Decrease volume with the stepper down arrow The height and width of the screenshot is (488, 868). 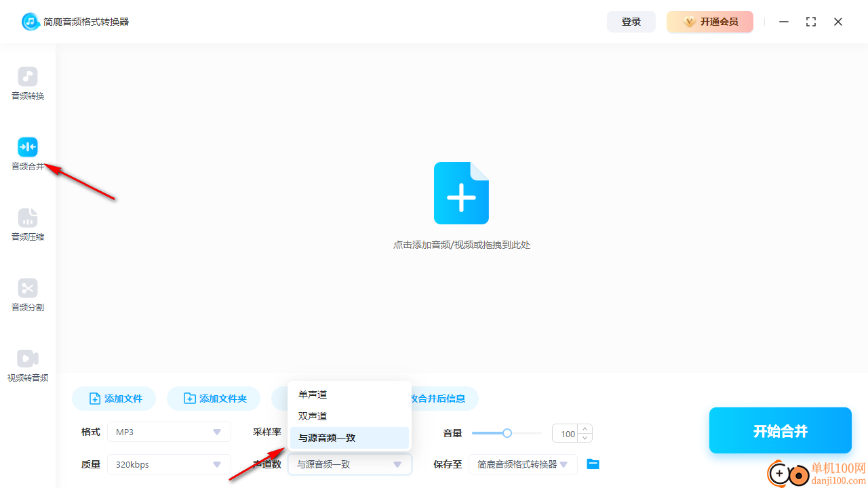[585, 438]
